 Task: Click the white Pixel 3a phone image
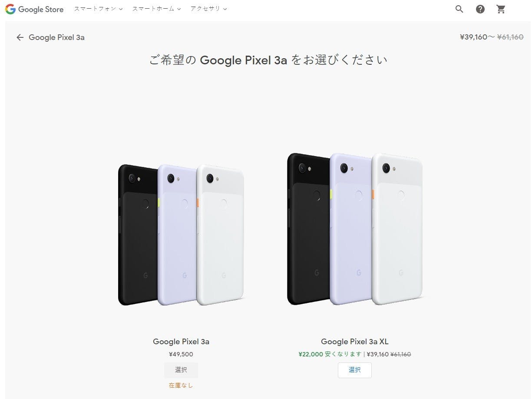tap(221, 235)
